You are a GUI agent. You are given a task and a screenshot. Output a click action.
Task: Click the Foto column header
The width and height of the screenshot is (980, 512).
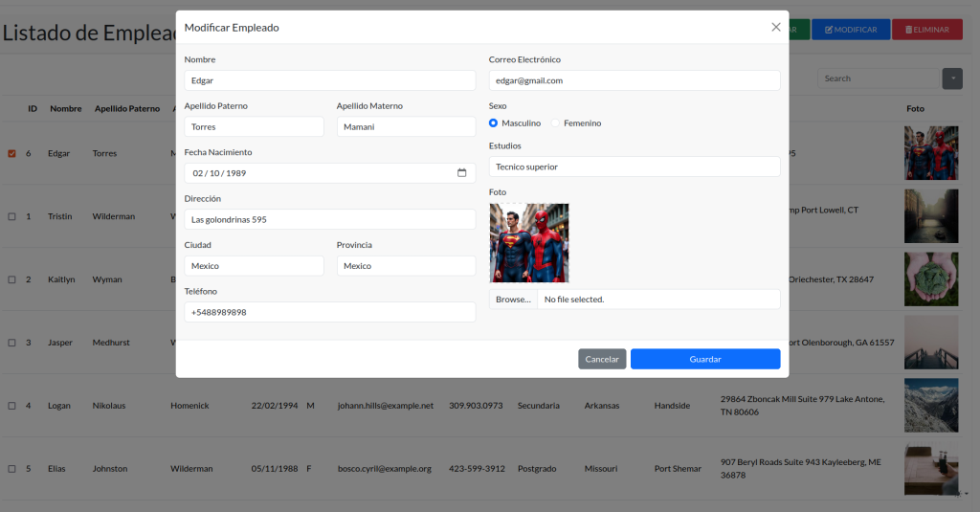pyautogui.click(x=915, y=109)
